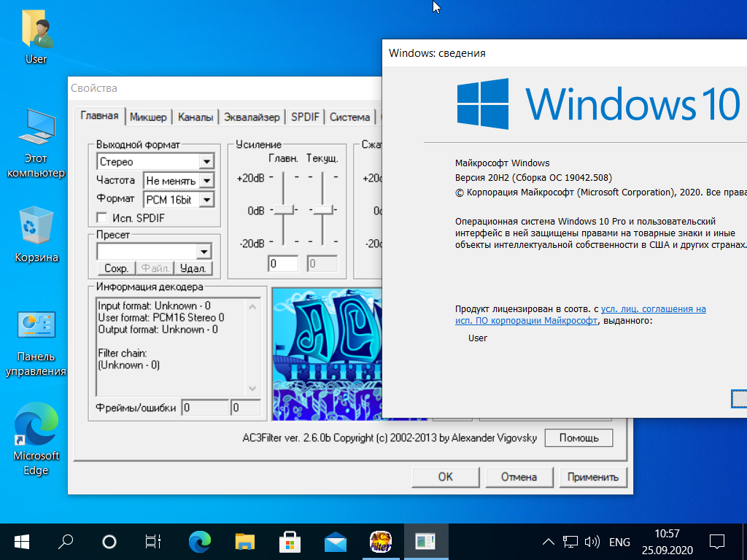
Task: Switch to the Система tab
Action: 349,117
